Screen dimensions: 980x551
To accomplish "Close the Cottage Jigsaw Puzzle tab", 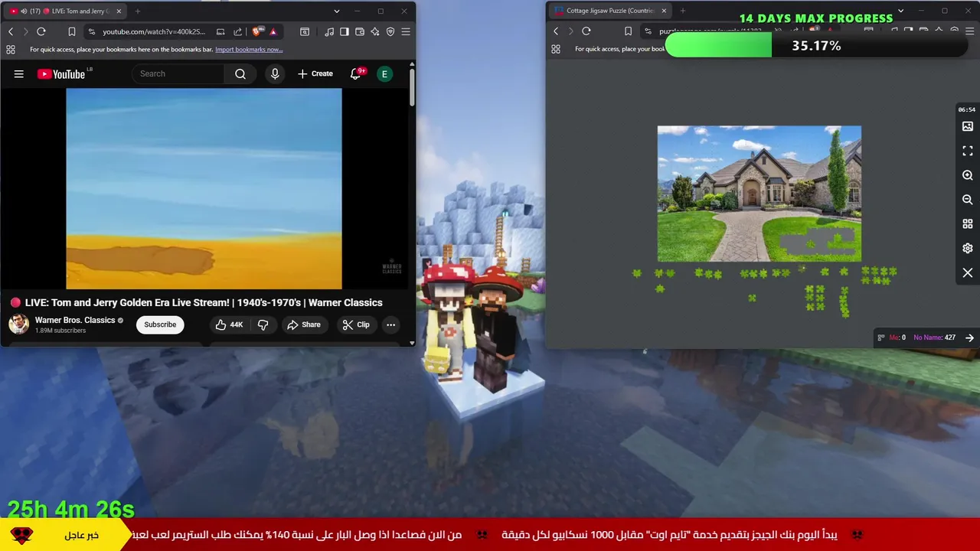I will (x=664, y=11).
